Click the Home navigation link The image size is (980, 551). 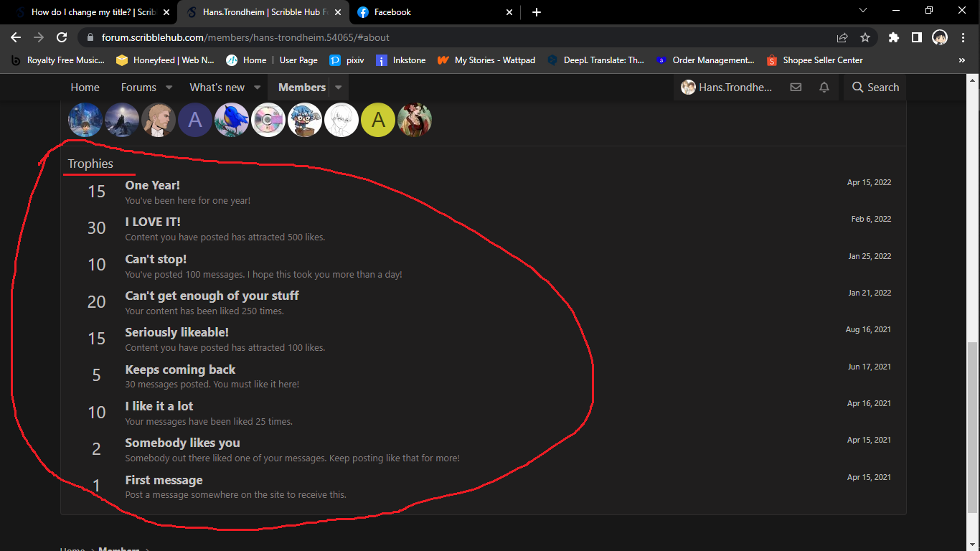click(85, 87)
